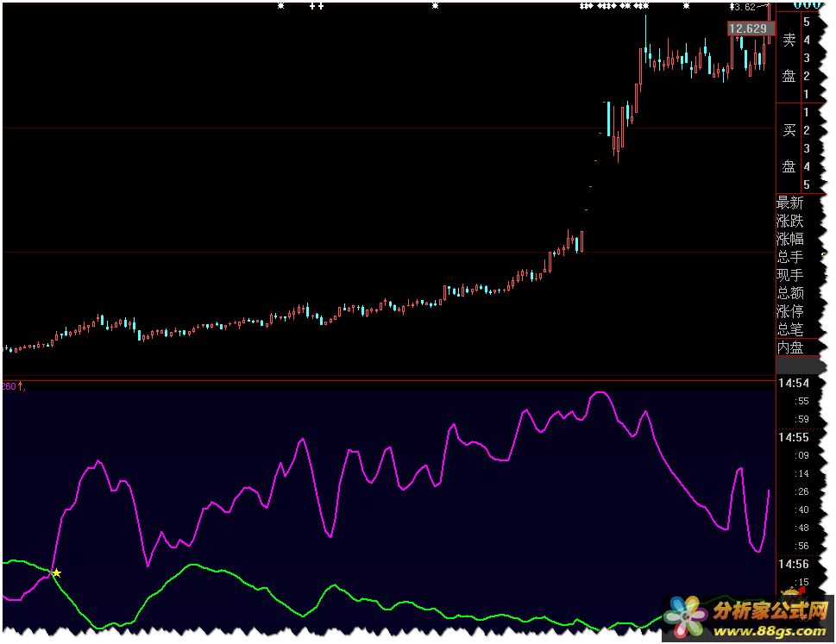Click the yellow star crossover signal marker
Image resolution: width=836 pixels, height=644 pixels.
(x=57, y=573)
